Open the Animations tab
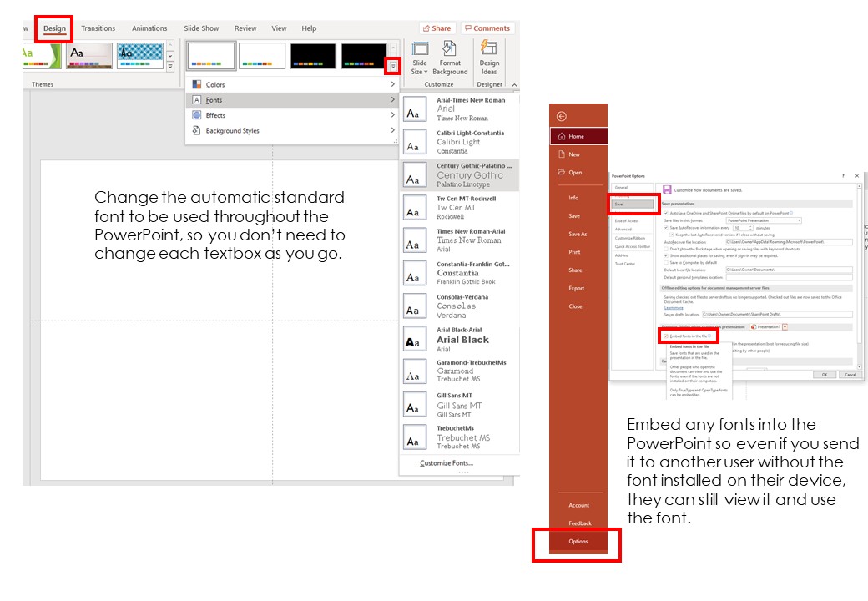 click(x=149, y=28)
